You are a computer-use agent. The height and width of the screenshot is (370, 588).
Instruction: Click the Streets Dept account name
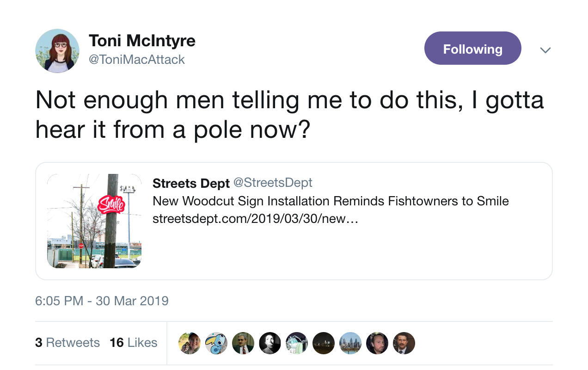point(191,183)
